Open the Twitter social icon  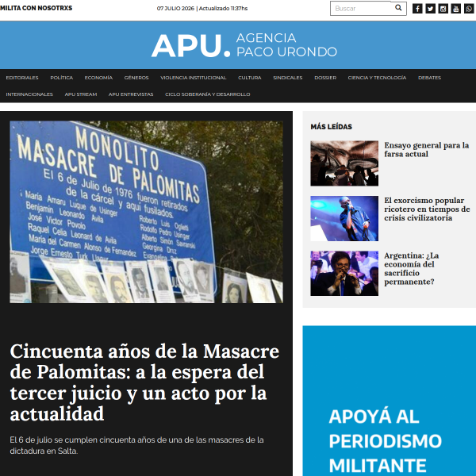tap(431, 9)
